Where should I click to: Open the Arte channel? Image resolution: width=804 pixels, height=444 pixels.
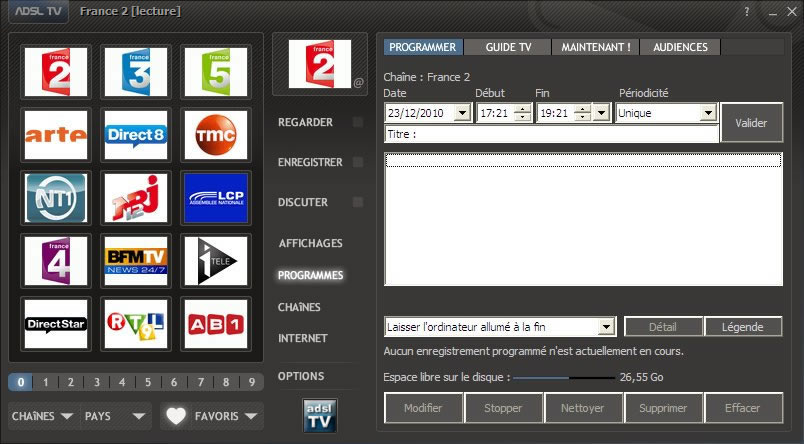pos(56,135)
